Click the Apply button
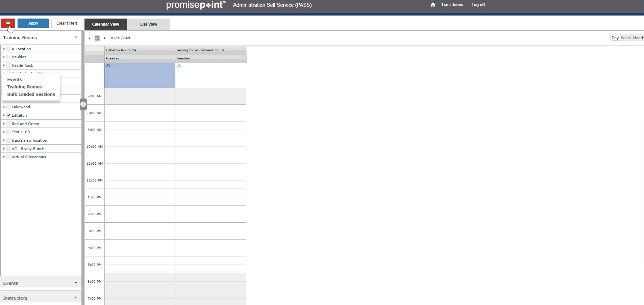The image size is (644, 305). (33, 23)
